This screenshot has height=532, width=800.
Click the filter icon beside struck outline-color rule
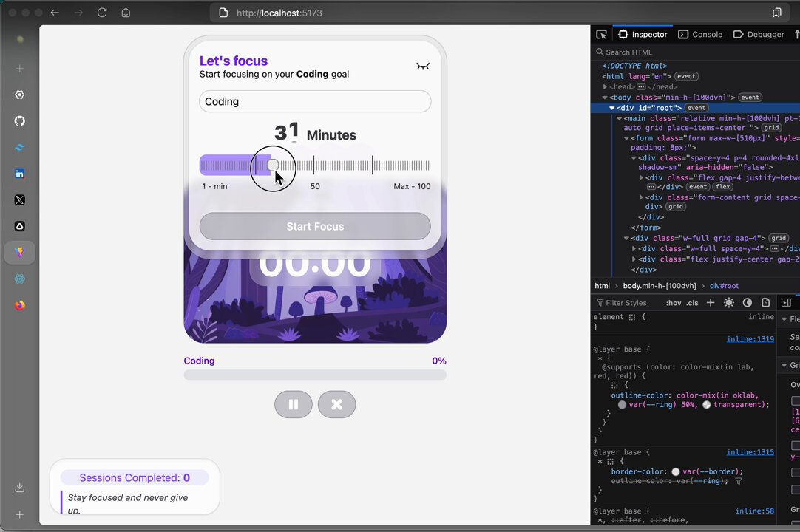(739, 481)
